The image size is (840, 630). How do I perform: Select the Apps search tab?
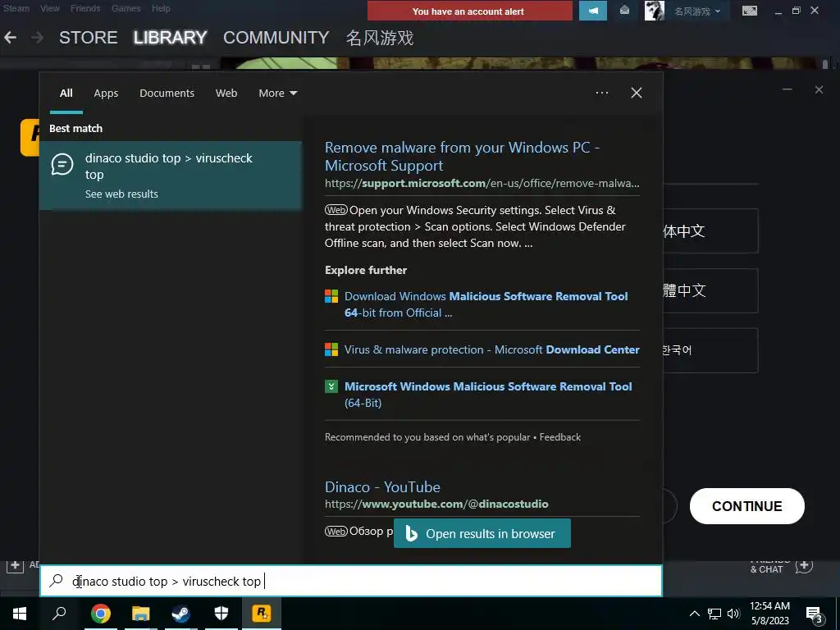click(x=106, y=94)
